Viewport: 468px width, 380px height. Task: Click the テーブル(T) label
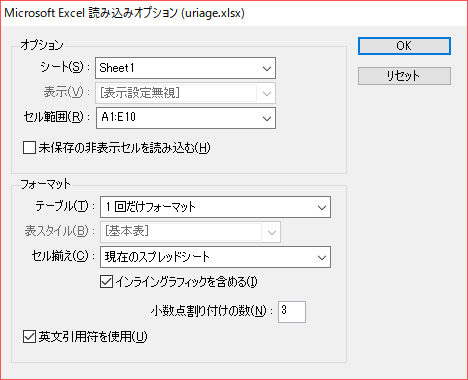point(65,206)
